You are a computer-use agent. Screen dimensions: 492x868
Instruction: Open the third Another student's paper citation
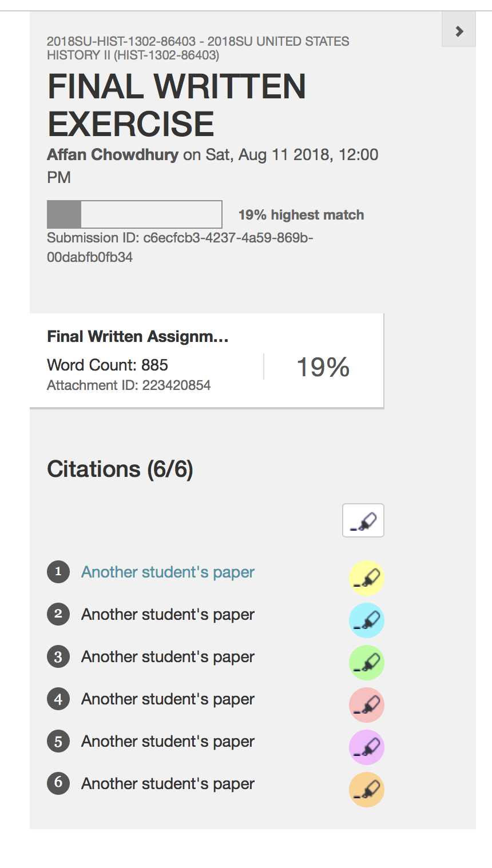[x=168, y=656]
